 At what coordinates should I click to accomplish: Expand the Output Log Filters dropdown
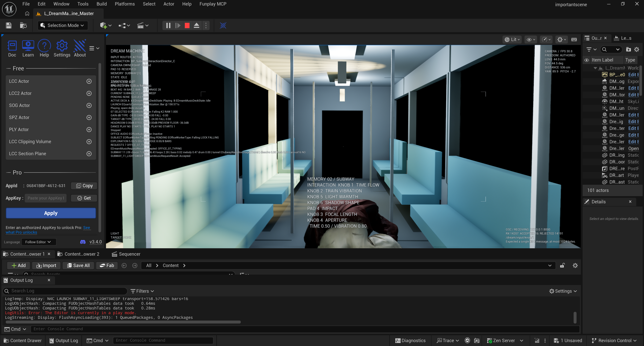click(x=142, y=291)
